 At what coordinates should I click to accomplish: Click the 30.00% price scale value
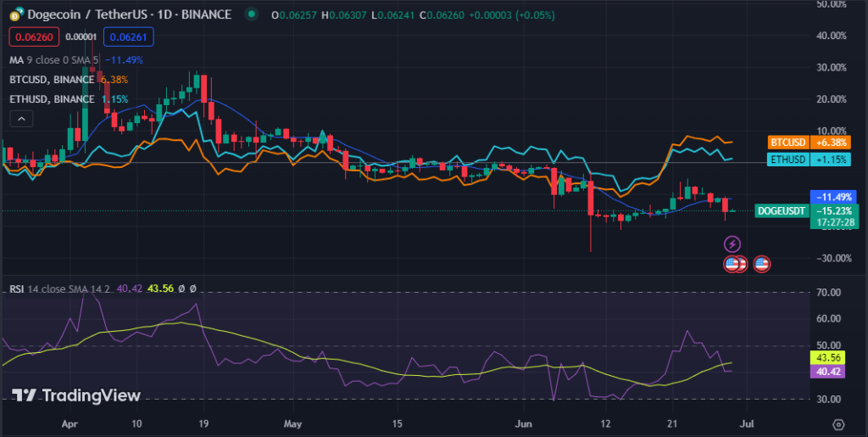(x=832, y=68)
